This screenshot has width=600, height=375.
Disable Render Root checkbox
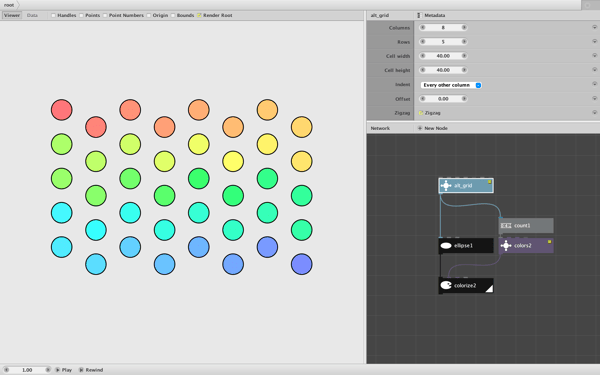199,15
